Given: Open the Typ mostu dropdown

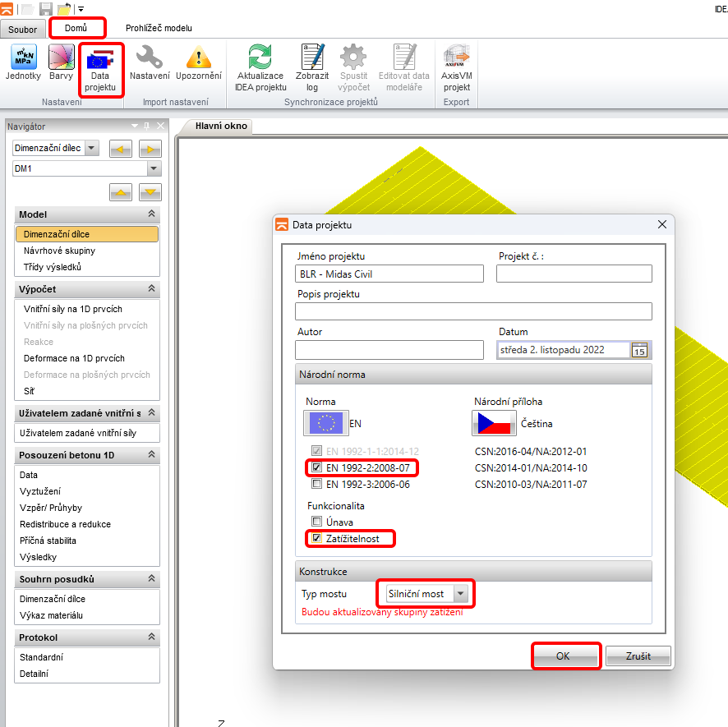Looking at the screenshot, I should click(x=462, y=594).
